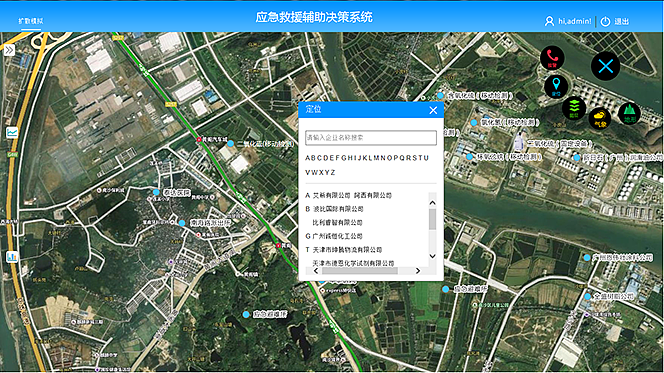This screenshot has width=664, height=373.
Task: Click the blue pin 定位 circular button
Action: point(556,86)
